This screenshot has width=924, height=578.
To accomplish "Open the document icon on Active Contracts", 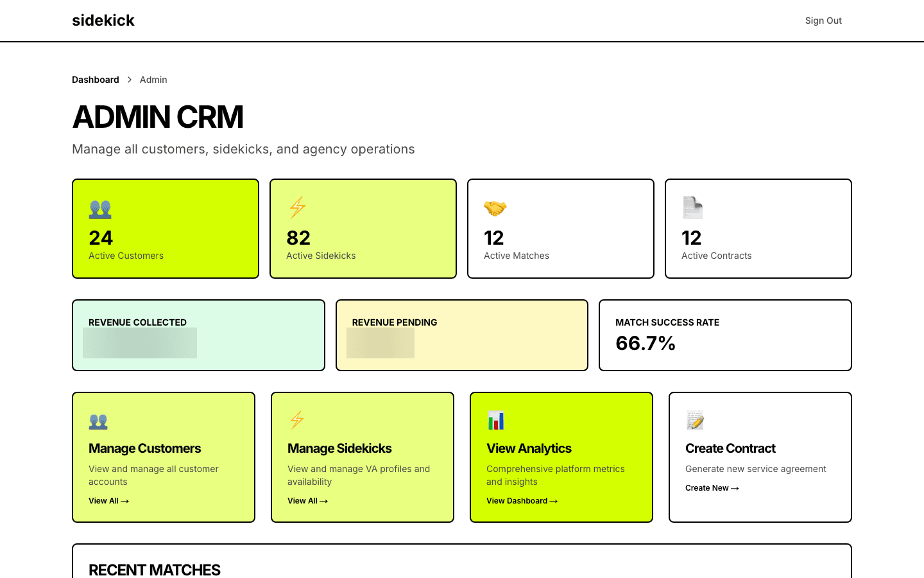I will [x=692, y=207].
